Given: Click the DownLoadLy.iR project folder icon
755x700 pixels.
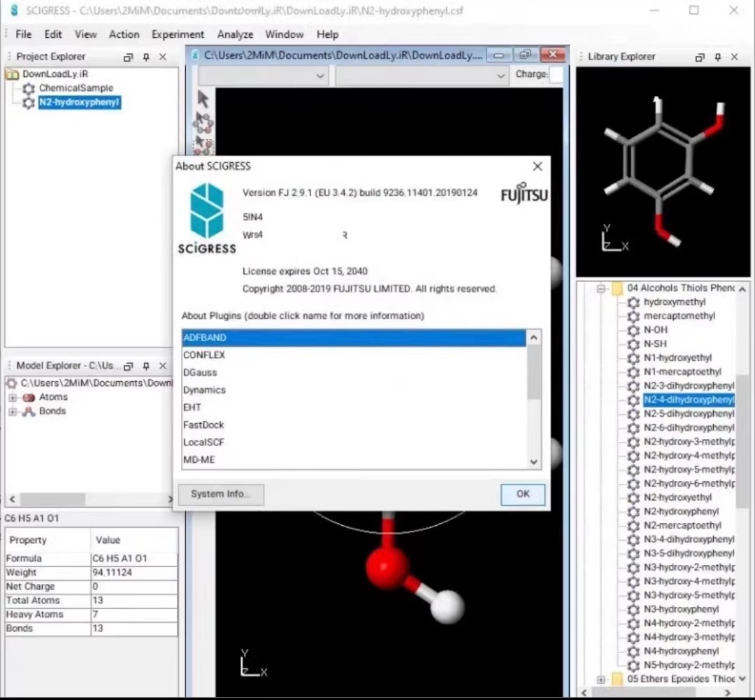Looking at the screenshot, I should point(12,74).
